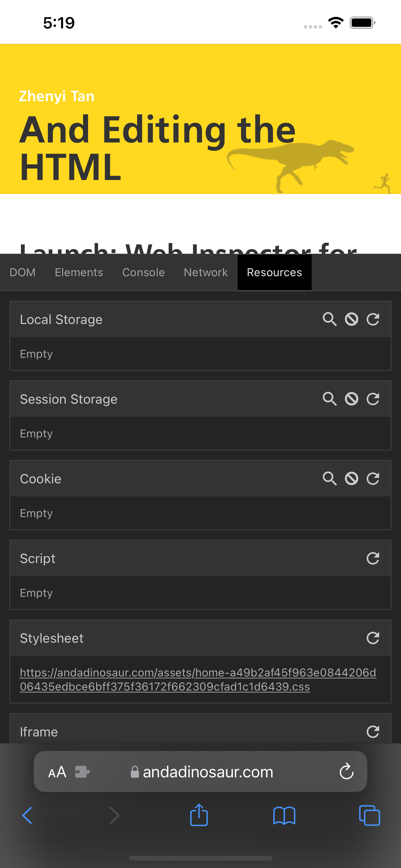Screen dimensions: 401x868
Task: Switch to the Console tab
Action: tap(143, 272)
